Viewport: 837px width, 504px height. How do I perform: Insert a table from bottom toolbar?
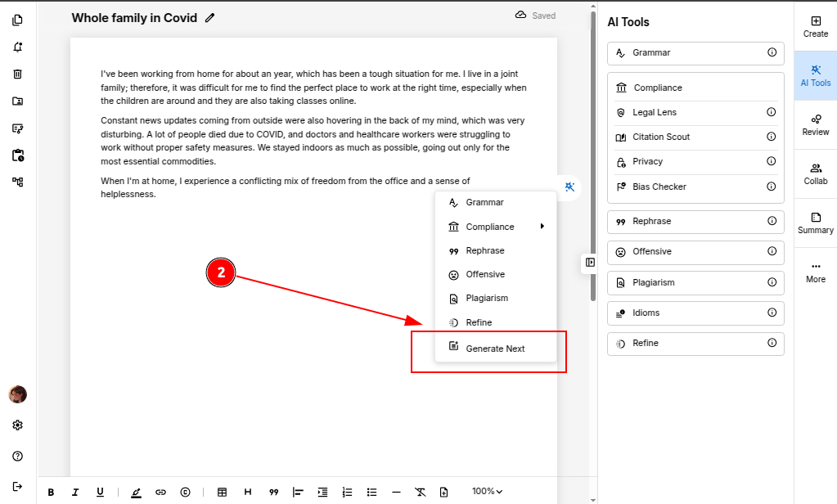(x=222, y=492)
